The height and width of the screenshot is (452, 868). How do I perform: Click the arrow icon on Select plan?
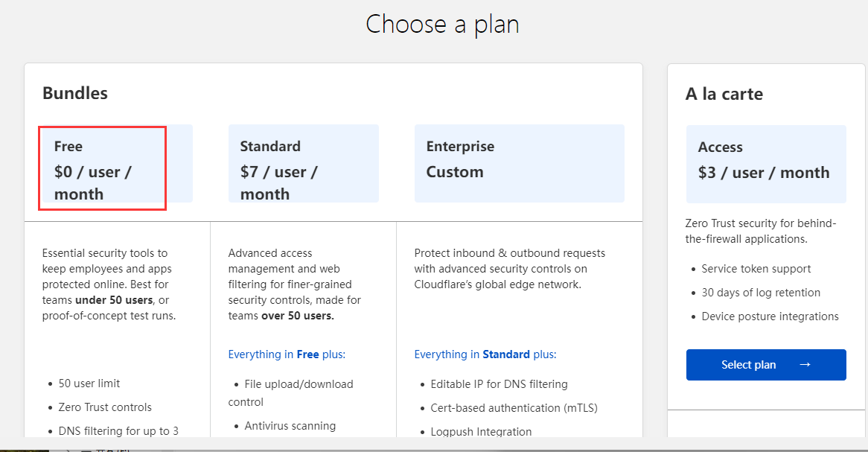pyautogui.click(x=804, y=365)
